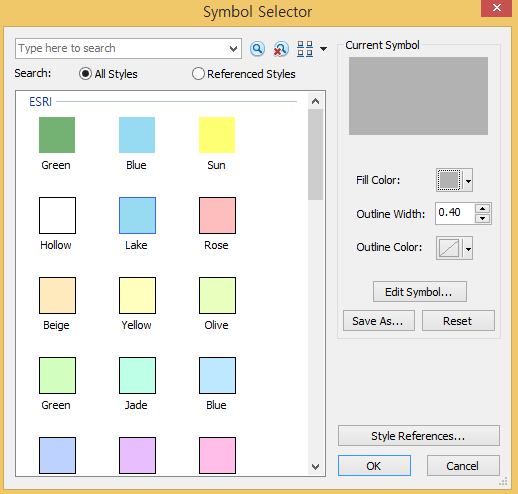Viewport: 518px width, 494px height.
Task: Click the view options grid icon
Action: (305, 49)
